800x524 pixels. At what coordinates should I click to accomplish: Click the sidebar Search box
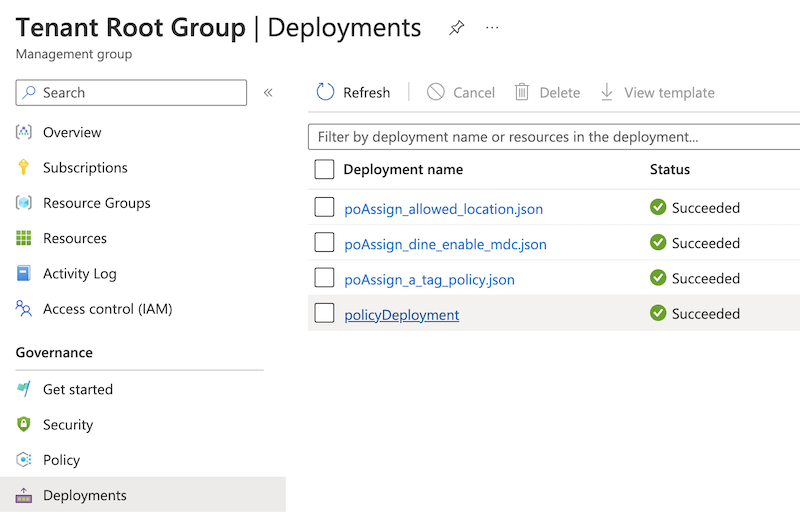[131, 93]
